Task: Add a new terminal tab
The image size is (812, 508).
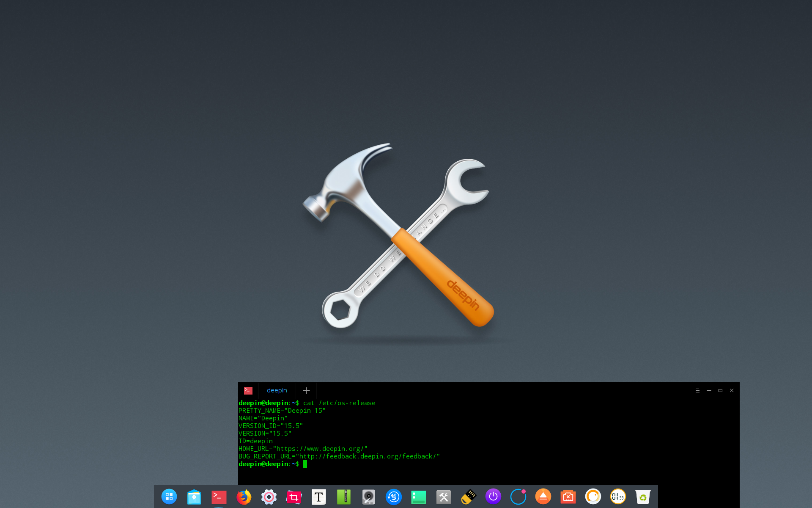Action: [x=306, y=390]
